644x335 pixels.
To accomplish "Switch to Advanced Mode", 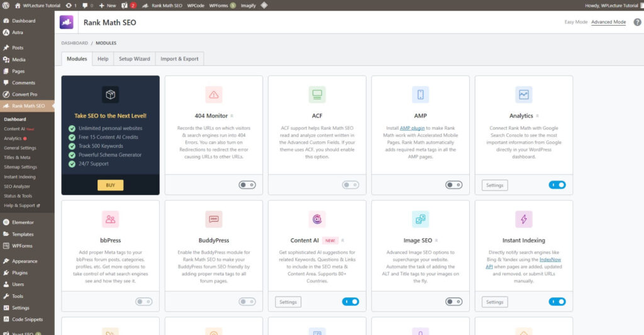I will coord(609,22).
